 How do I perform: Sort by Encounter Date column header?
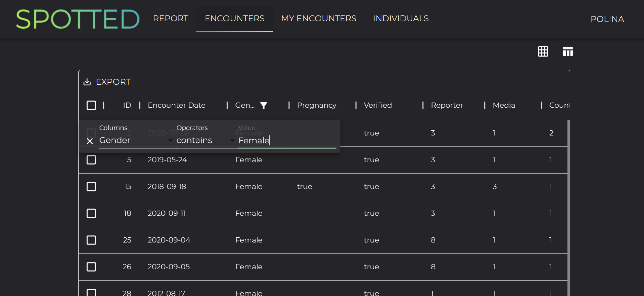pyautogui.click(x=176, y=105)
